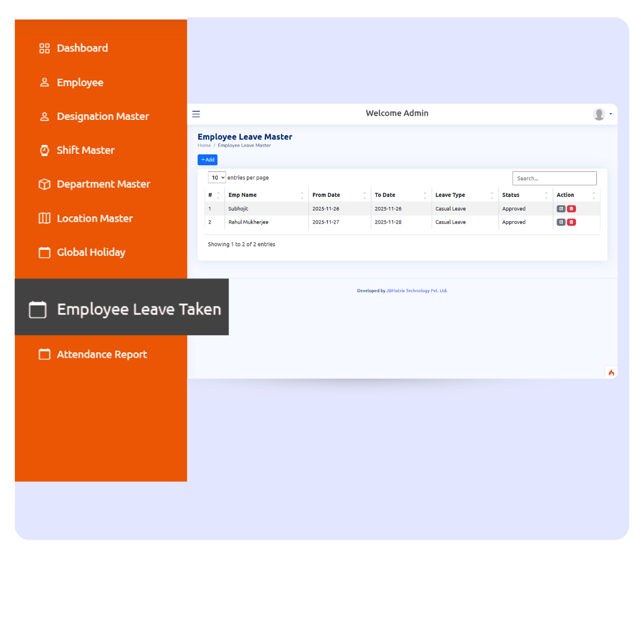
Task: Go to Employee in the sidebar
Action: [80, 82]
